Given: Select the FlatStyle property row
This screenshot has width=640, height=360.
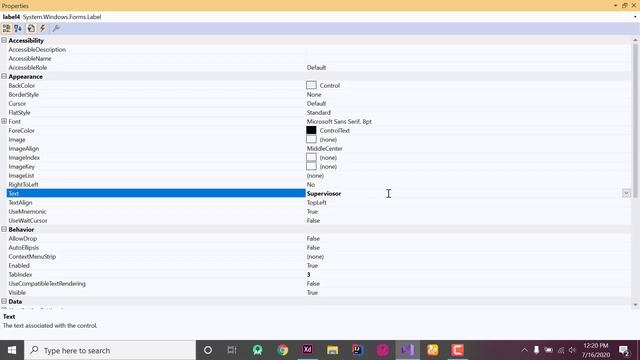Looking at the screenshot, I should click(318, 112).
